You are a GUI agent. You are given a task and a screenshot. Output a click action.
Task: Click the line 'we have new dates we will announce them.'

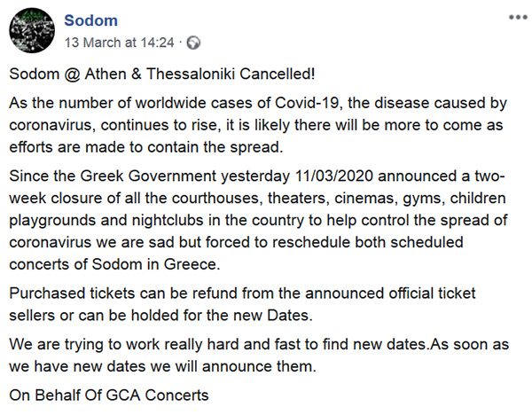tap(162, 366)
